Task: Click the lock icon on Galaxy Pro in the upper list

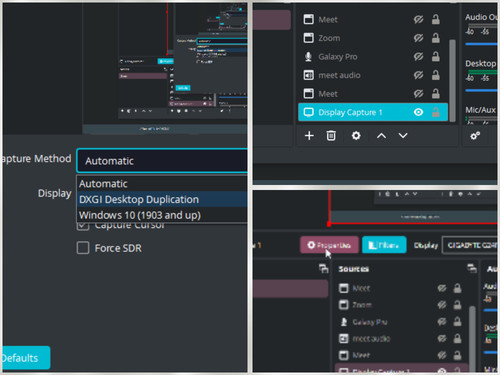Action: (x=436, y=57)
